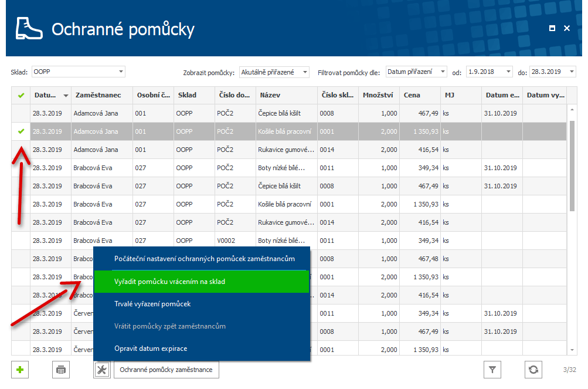Sort by Cena column header
This screenshot has width=588, height=389.
(x=420, y=96)
